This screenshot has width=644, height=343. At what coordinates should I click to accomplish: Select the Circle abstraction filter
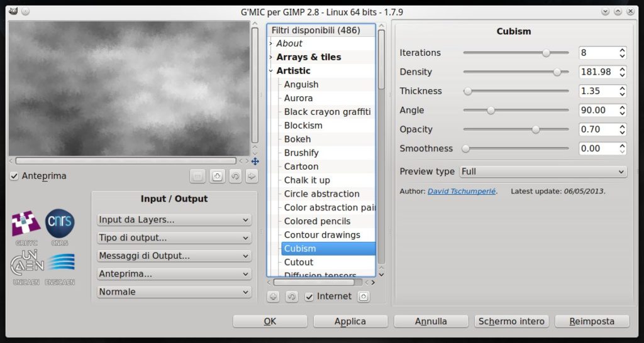[321, 193]
